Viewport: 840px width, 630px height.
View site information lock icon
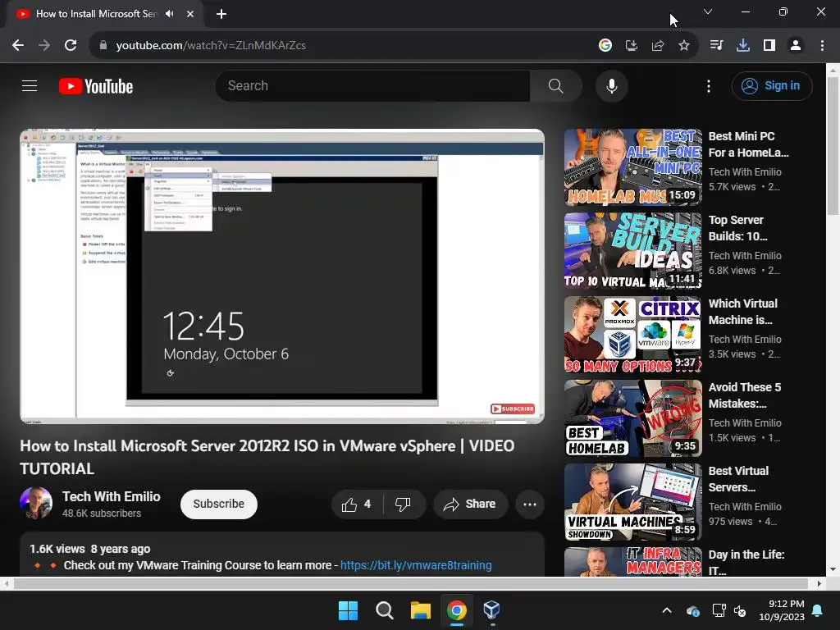[x=103, y=46]
